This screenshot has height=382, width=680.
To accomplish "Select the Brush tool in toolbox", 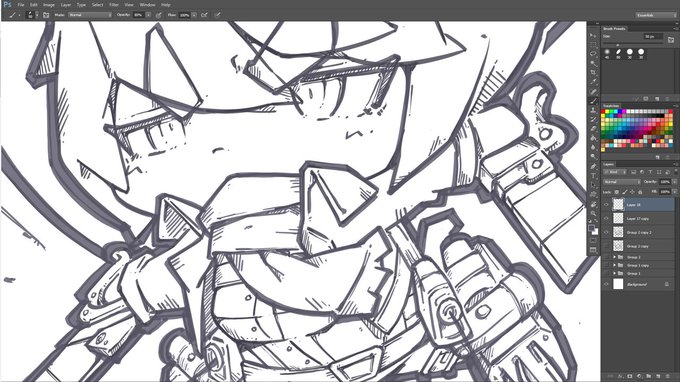I will pyautogui.click(x=593, y=101).
